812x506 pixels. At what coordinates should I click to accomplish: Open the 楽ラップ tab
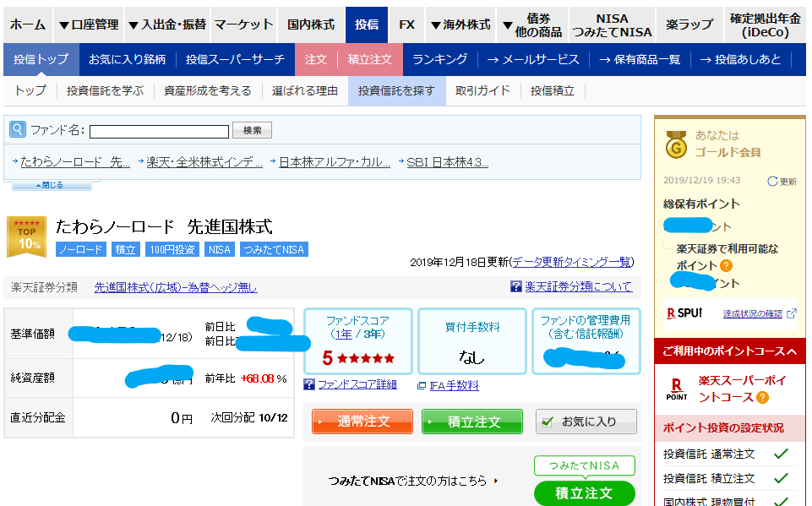pos(689,24)
